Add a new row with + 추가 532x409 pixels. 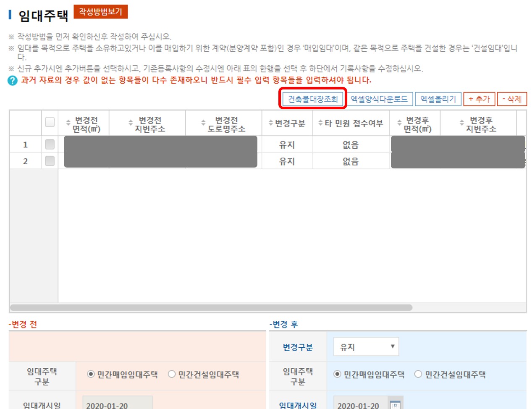pos(479,99)
